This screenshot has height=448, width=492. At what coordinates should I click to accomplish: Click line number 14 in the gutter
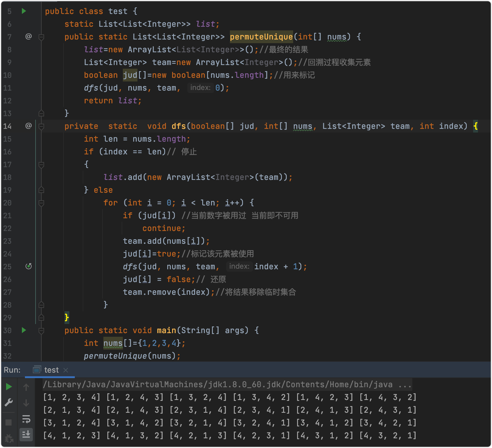point(7,126)
